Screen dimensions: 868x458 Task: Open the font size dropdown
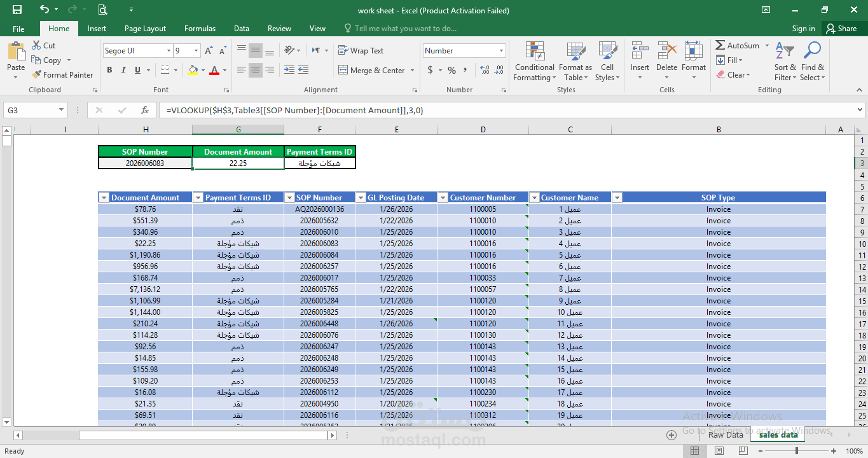(x=196, y=51)
